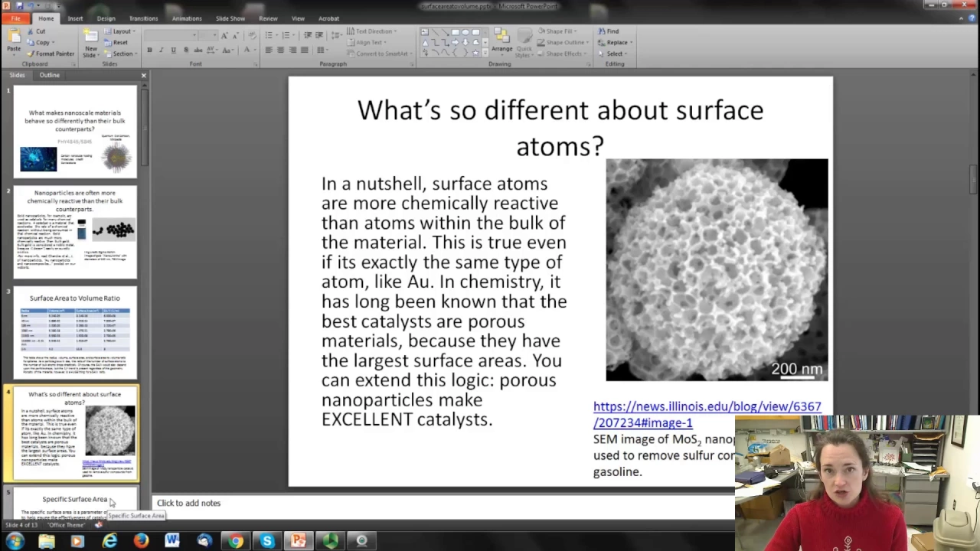Screen dimensions: 980x551
Task: Expand the slide Layout dropdown
Action: click(x=119, y=31)
